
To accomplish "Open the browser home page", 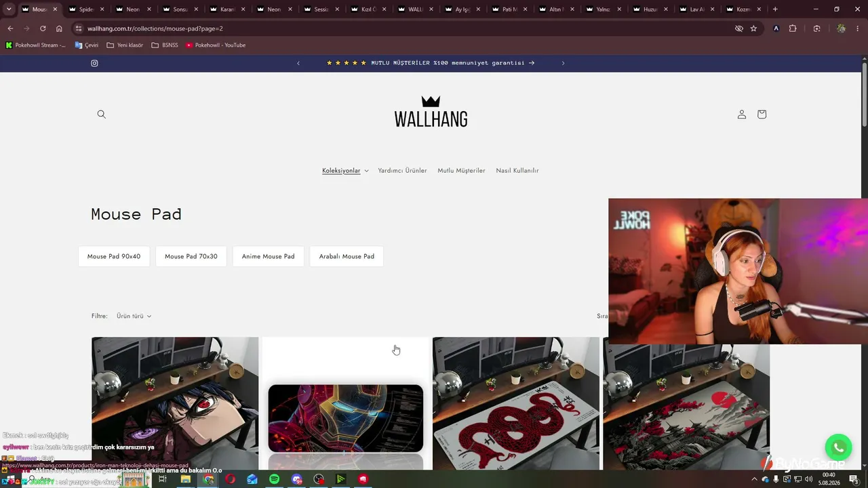I will pos(59,28).
